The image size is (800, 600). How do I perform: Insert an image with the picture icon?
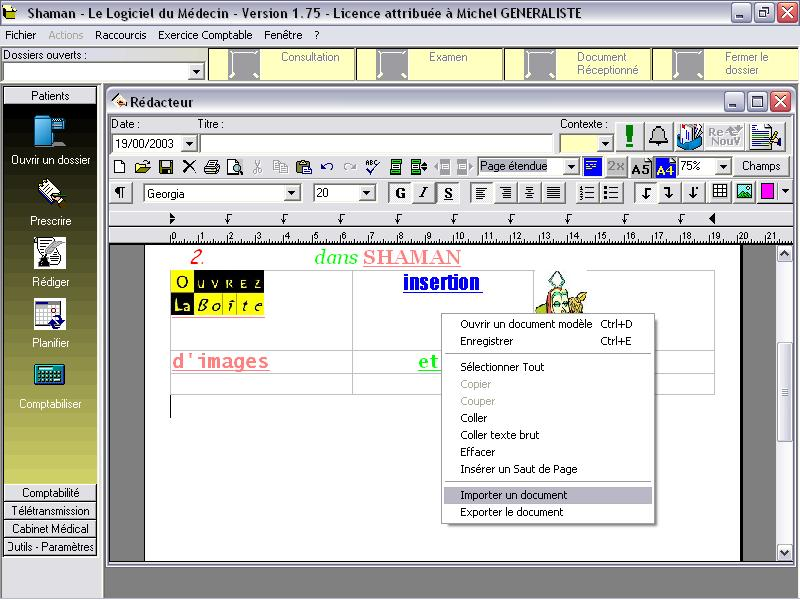744,192
